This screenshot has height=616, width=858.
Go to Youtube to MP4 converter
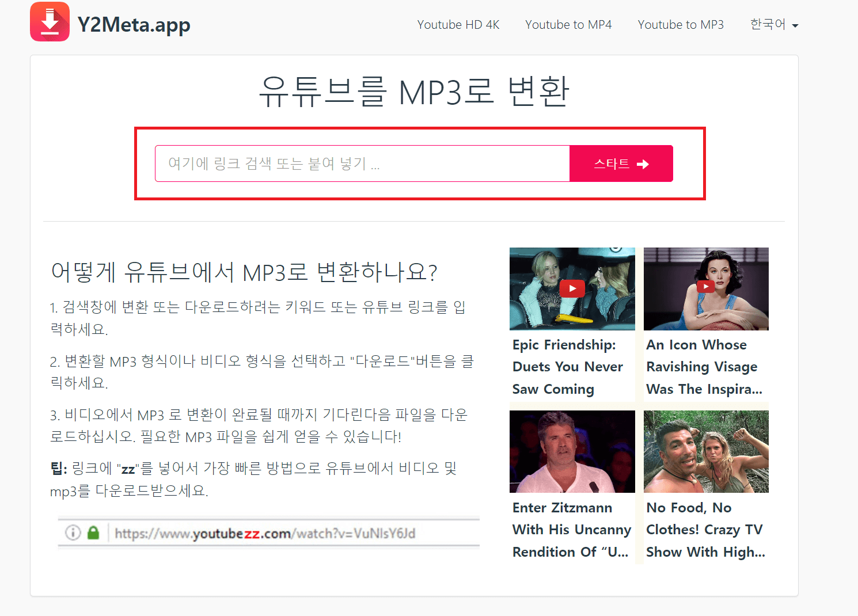(x=568, y=25)
